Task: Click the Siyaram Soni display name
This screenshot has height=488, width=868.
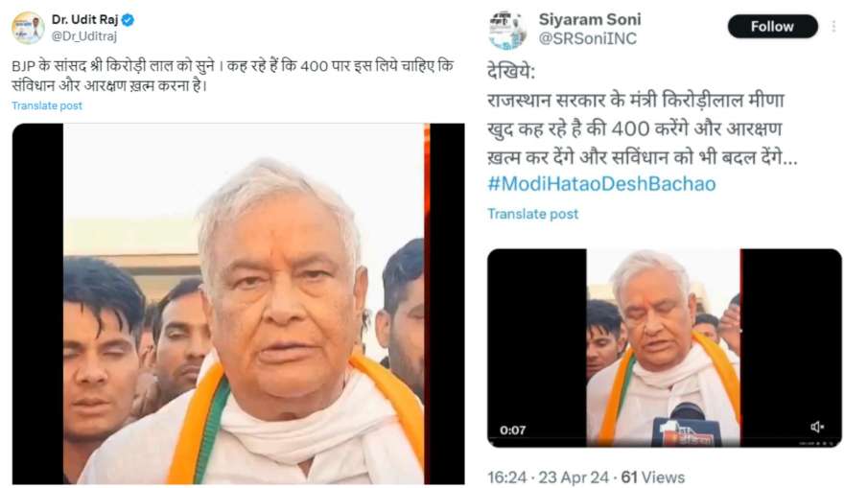Action: 590,19
